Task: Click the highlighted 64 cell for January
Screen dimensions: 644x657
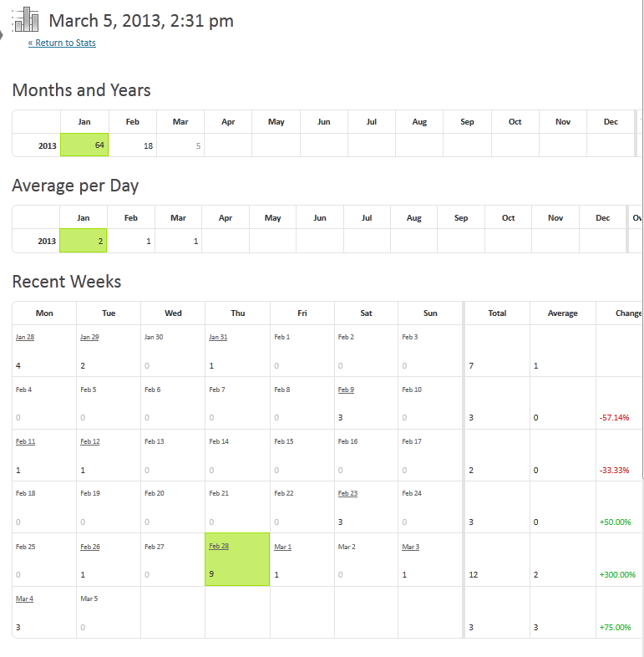Action: tap(84, 145)
